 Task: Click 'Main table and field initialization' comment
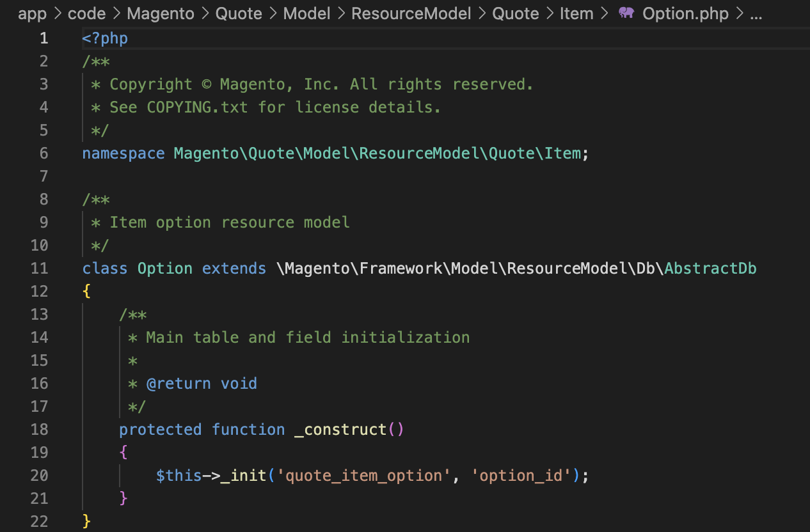[x=308, y=338]
